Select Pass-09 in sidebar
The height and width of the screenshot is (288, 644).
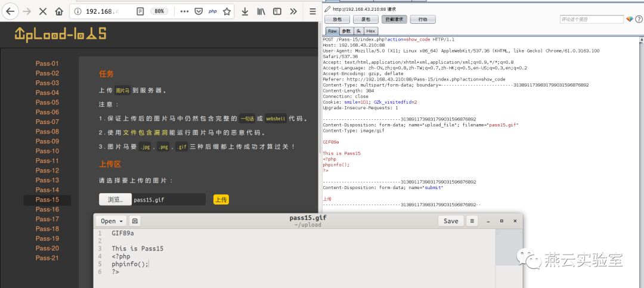click(x=47, y=141)
